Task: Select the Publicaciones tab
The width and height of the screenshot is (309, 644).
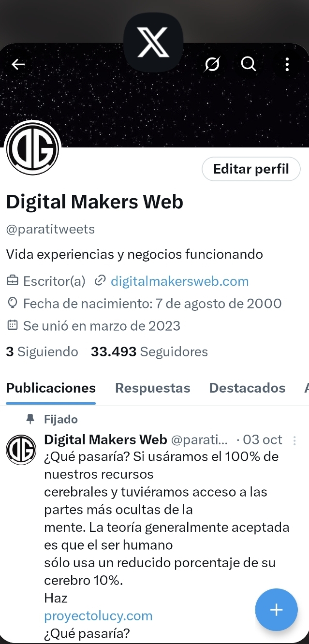Action: (51, 388)
